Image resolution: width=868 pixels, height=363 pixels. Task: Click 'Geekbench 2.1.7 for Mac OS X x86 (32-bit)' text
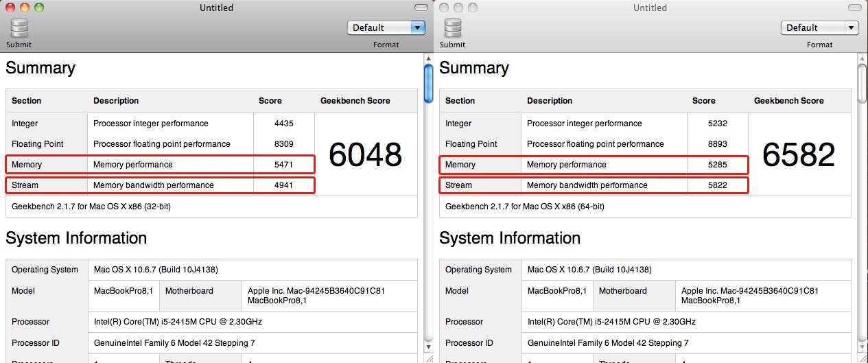point(91,206)
